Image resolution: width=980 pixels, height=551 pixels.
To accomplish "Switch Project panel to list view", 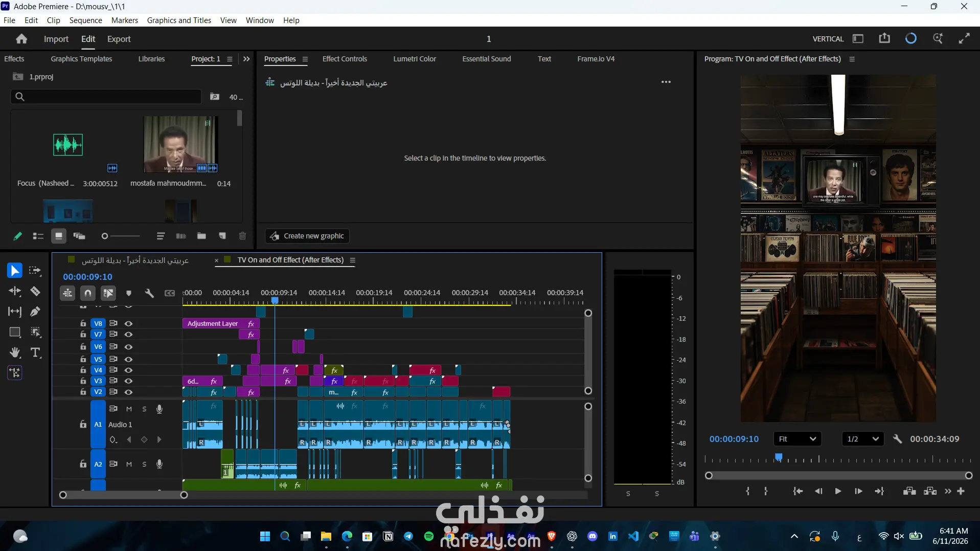I will [38, 236].
